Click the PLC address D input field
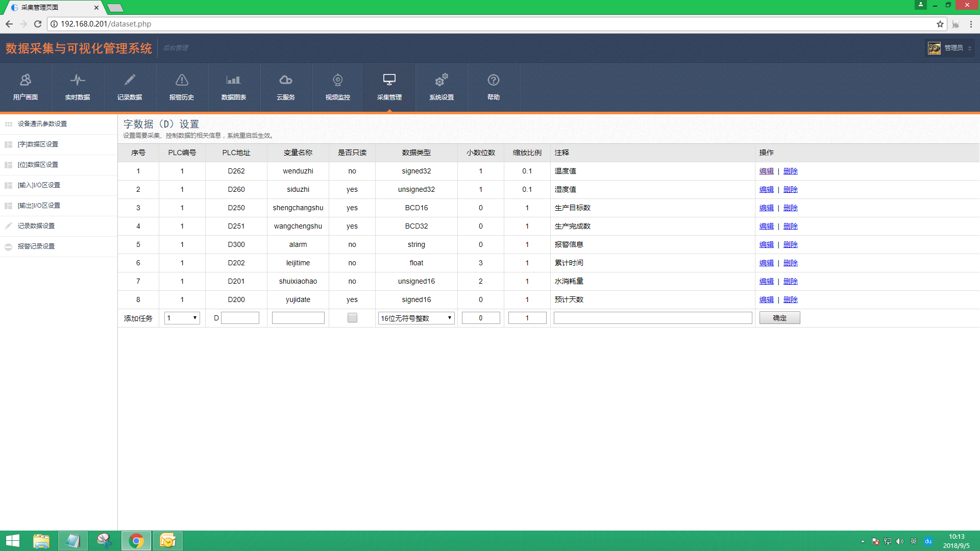 [240, 318]
